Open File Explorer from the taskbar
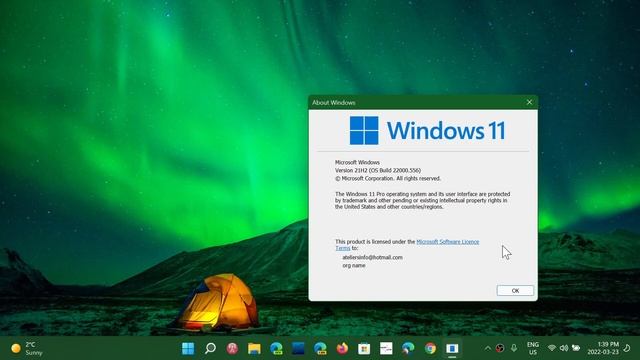 tap(254, 349)
